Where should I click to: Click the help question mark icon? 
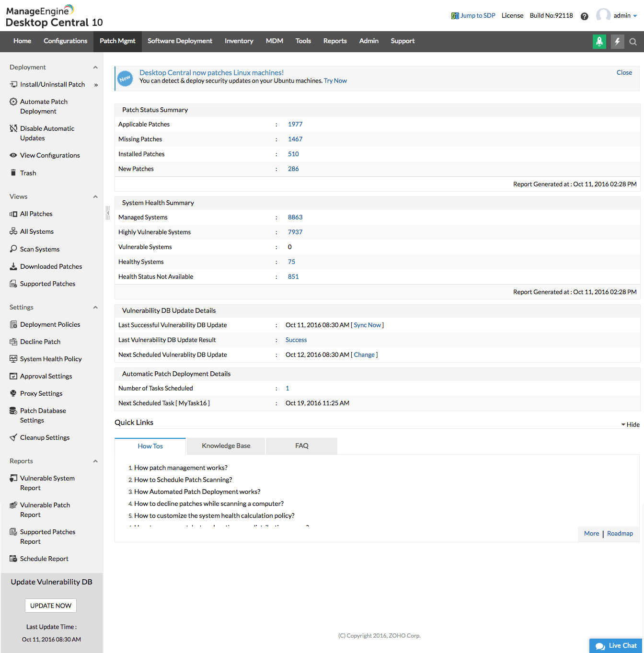tap(585, 16)
